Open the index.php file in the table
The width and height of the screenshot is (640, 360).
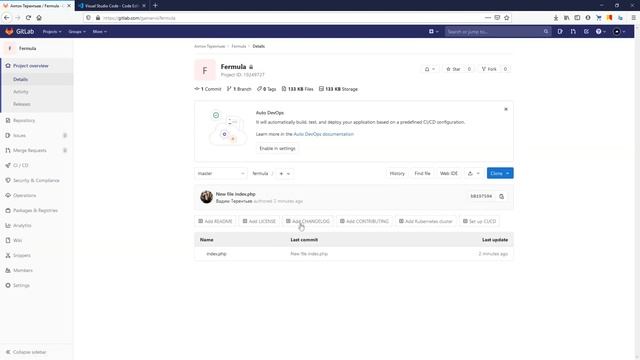click(x=216, y=254)
